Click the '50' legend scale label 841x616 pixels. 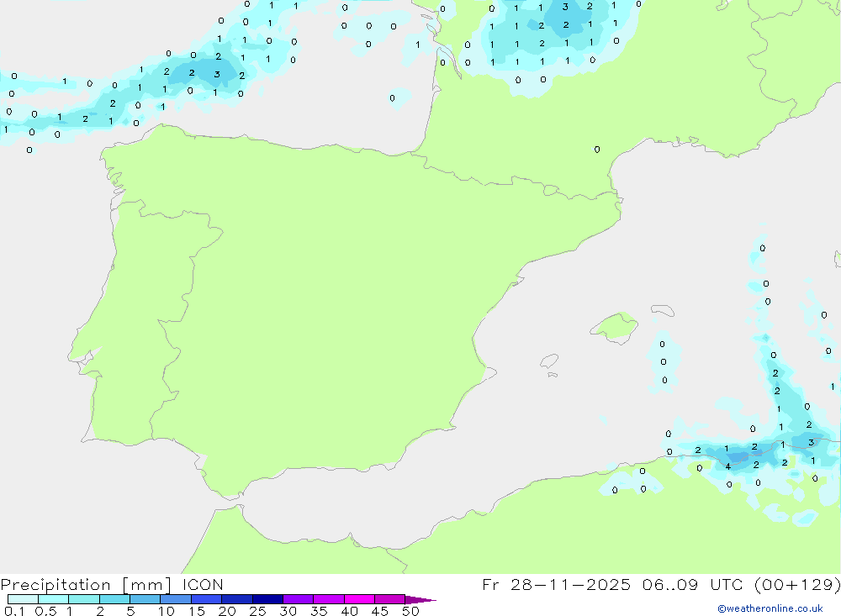pos(410,611)
